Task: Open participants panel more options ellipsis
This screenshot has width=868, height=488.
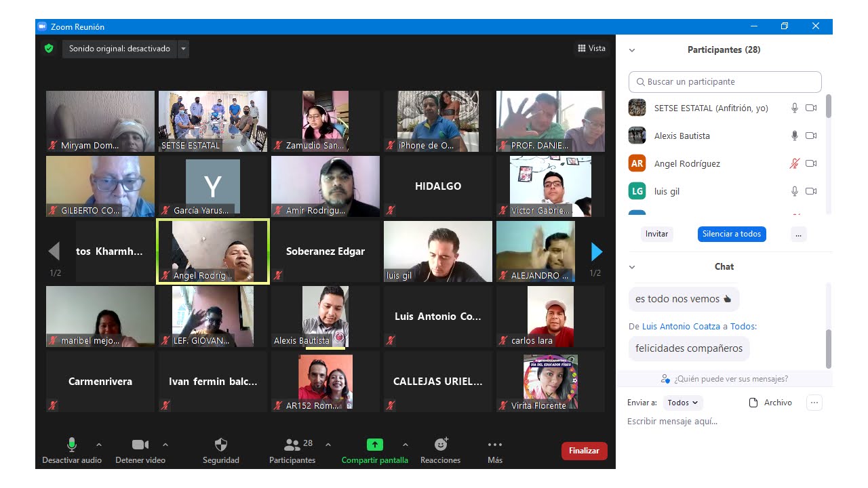Action: tap(798, 234)
